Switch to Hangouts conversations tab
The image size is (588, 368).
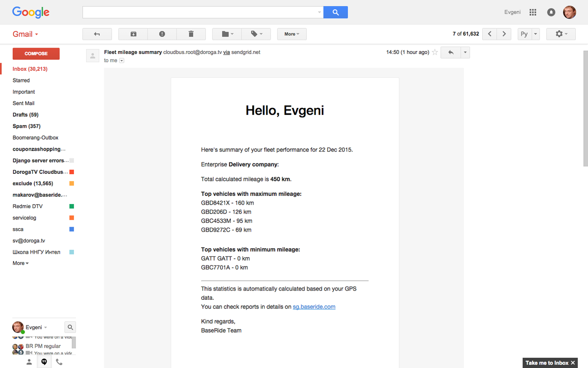tap(44, 362)
